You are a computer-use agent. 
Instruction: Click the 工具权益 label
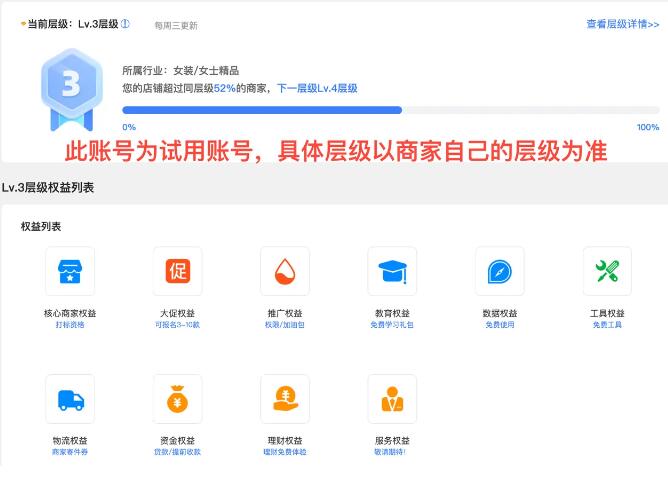tap(607, 313)
